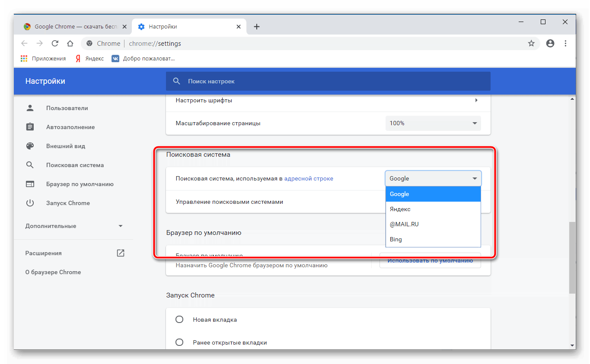This screenshot has width=590, height=364.
Task: Expand the Дополнительные section
Action: (x=74, y=226)
